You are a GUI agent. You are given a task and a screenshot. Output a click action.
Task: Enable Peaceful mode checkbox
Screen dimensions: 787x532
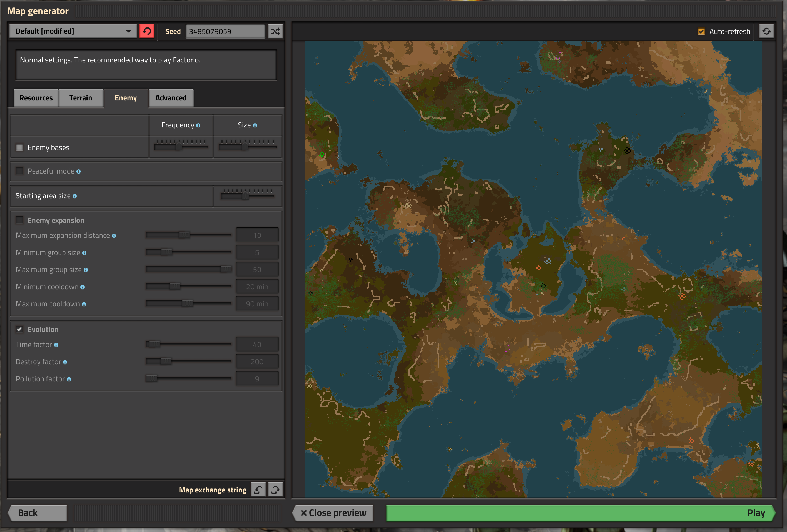[20, 171]
